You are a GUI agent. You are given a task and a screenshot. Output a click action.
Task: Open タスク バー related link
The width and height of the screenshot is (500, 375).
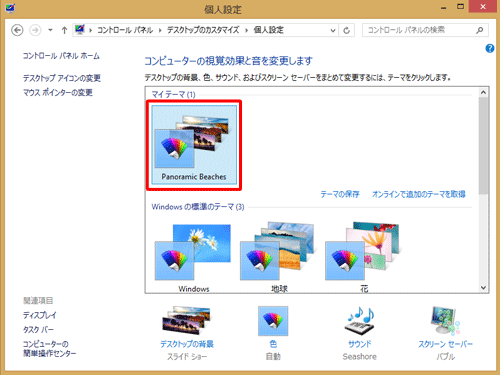pos(38,330)
